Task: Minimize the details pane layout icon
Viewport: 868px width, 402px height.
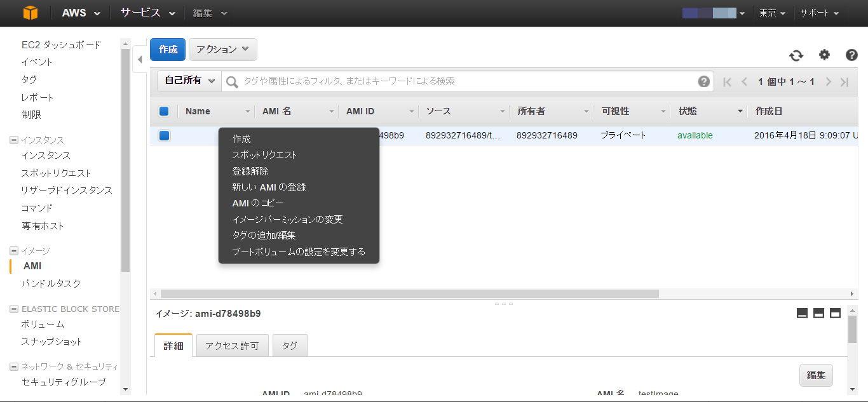Action: (x=802, y=313)
